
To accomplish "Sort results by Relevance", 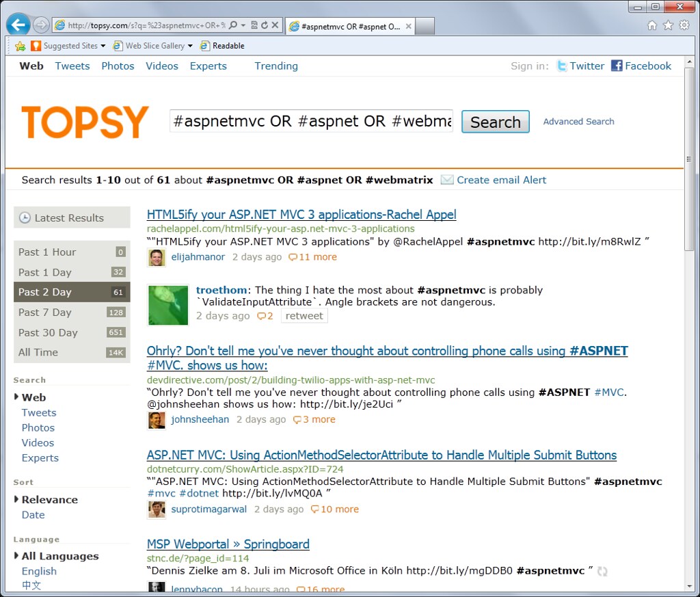I will pyautogui.click(x=49, y=500).
